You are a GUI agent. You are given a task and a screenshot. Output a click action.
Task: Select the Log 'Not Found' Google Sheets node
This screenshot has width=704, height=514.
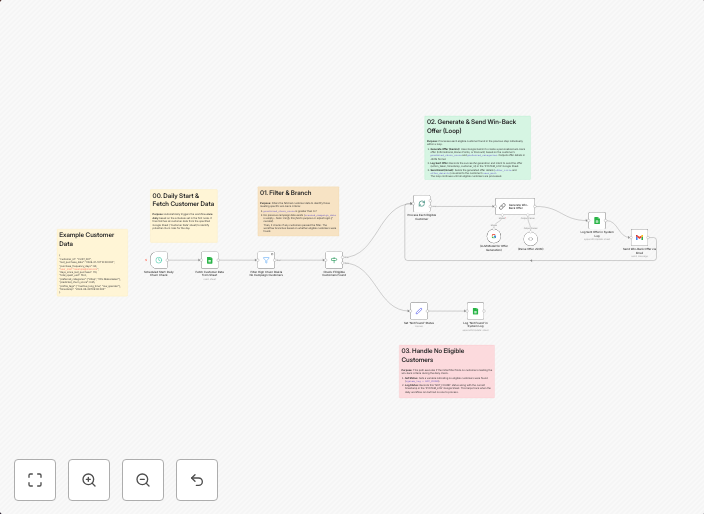pos(475,311)
